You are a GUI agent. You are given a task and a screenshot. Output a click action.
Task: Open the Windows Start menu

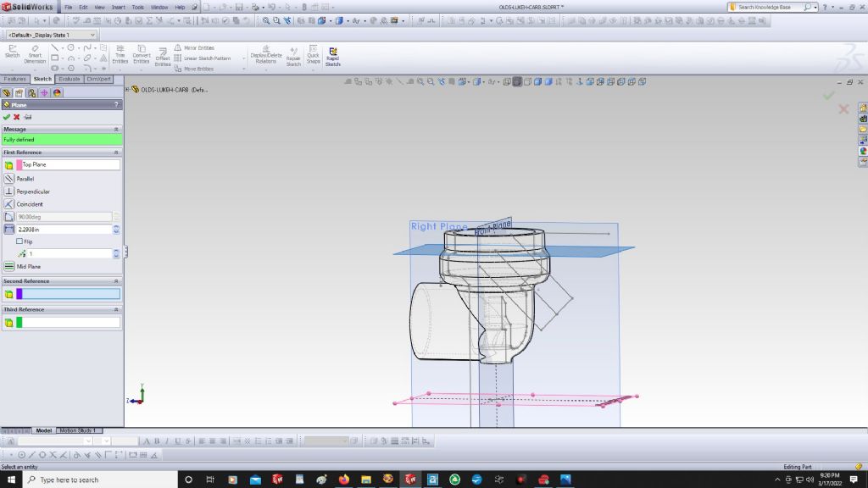tap(11, 480)
